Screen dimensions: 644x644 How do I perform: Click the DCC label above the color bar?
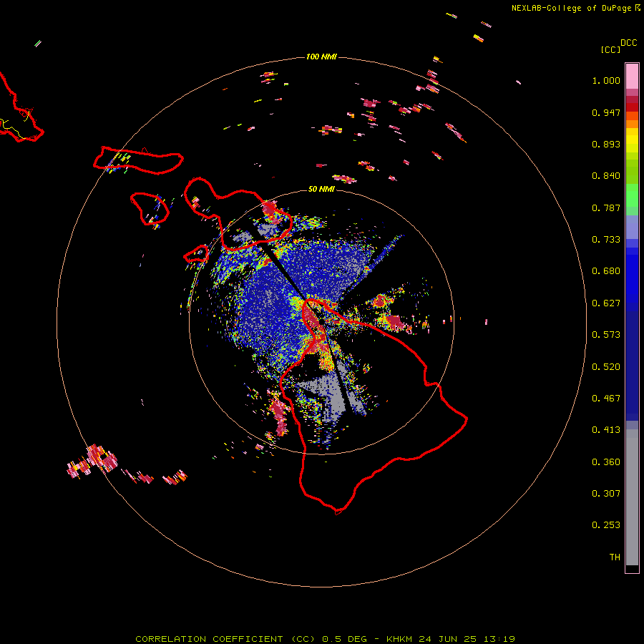628,43
